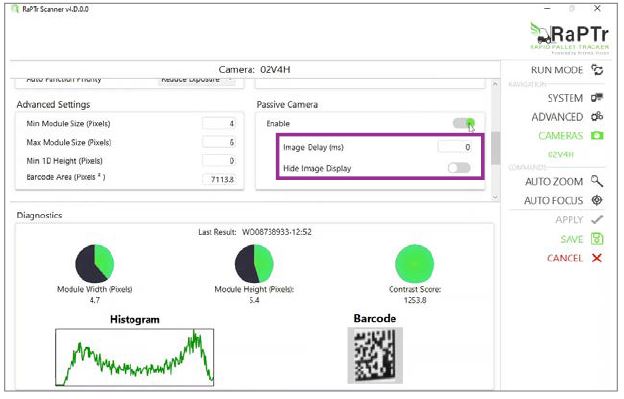Image resolution: width=624 pixels, height=399 pixels.
Task: Click the green Cameras camera icon
Action: (x=597, y=136)
